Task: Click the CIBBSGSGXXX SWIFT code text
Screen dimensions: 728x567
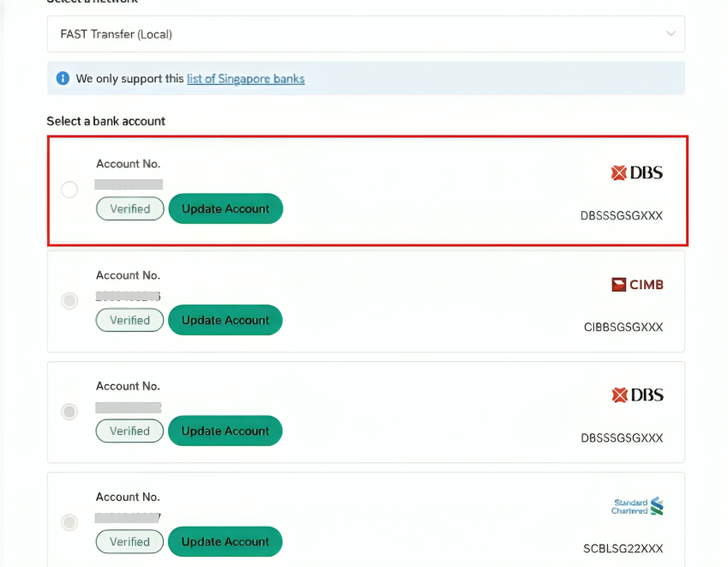Action: click(623, 327)
